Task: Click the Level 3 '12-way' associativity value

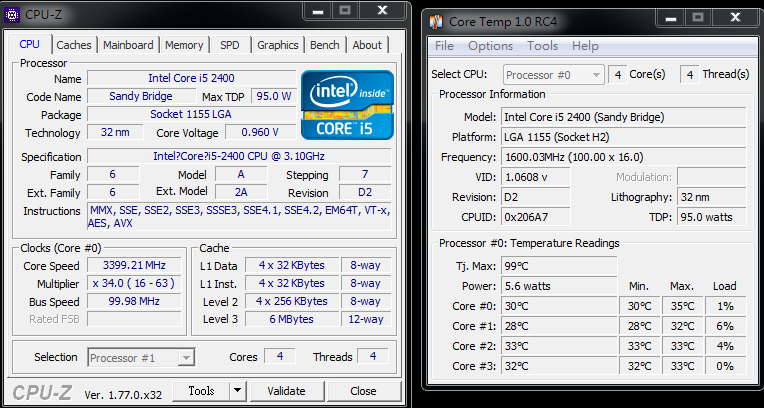Action: (x=366, y=320)
